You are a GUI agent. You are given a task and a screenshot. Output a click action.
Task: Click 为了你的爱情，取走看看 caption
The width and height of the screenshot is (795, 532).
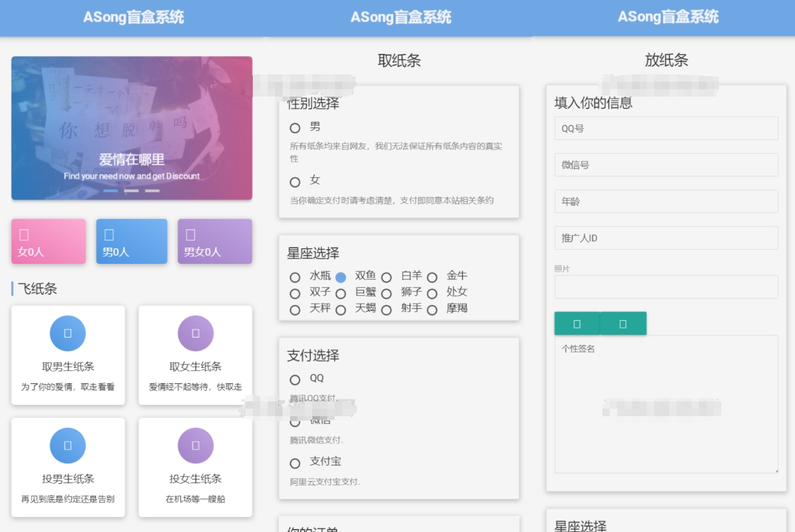pyautogui.click(x=68, y=387)
